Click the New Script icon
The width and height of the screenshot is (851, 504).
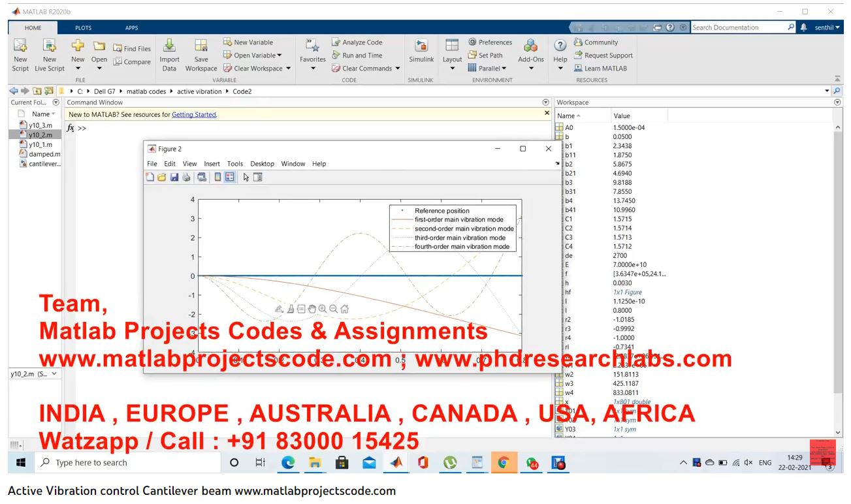(20, 46)
